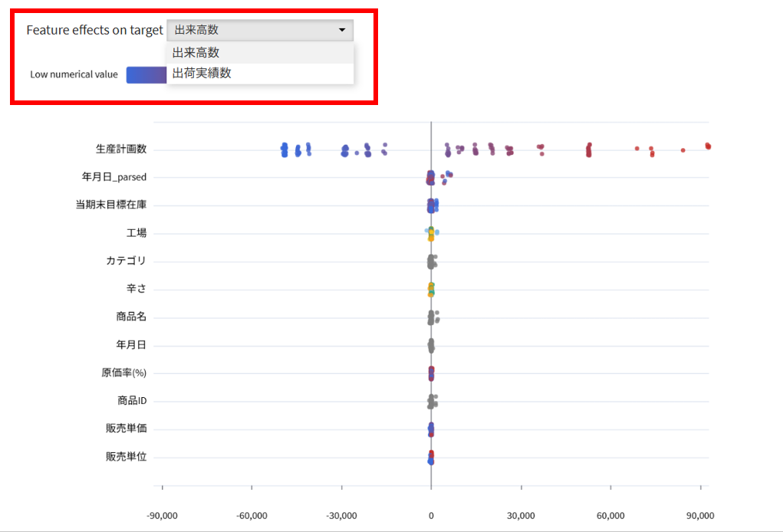Image resolution: width=783 pixels, height=532 pixels.
Task: Select the 工場 feature label
Action: [137, 232]
